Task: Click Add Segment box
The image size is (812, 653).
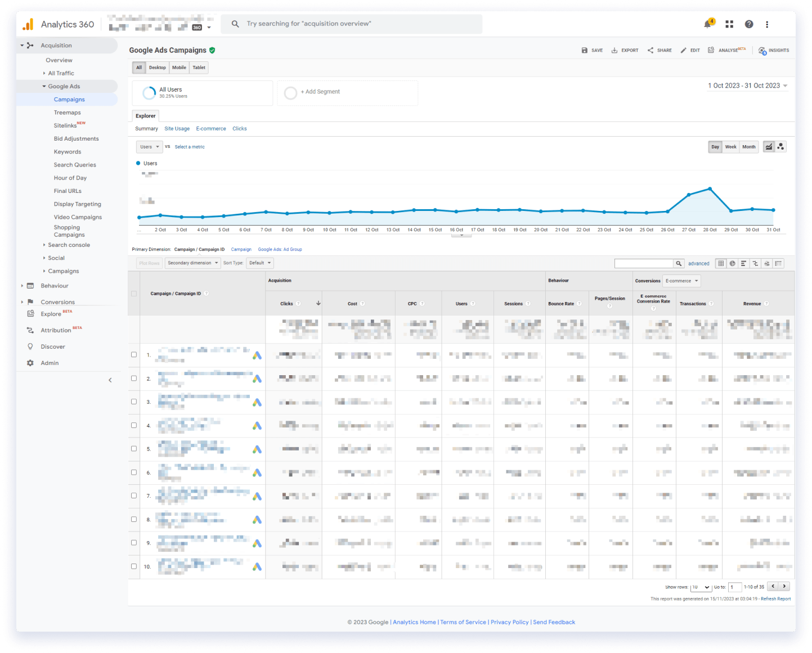Action: point(348,93)
